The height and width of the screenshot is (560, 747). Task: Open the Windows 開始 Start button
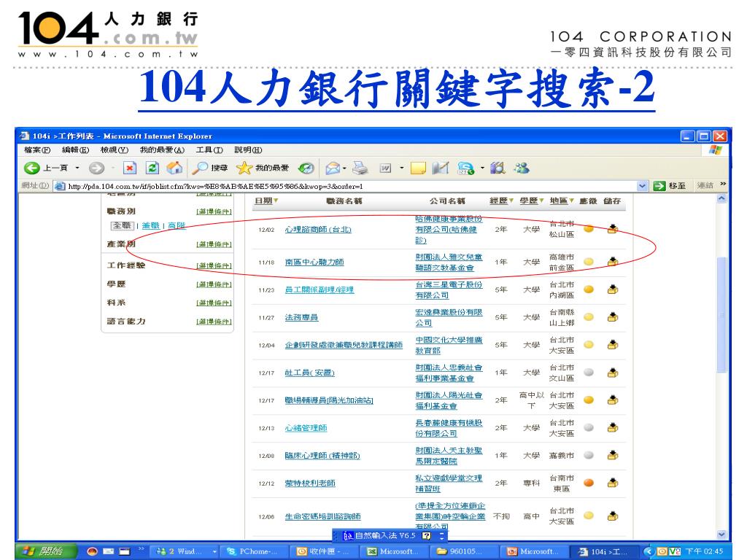pyautogui.click(x=46, y=551)
